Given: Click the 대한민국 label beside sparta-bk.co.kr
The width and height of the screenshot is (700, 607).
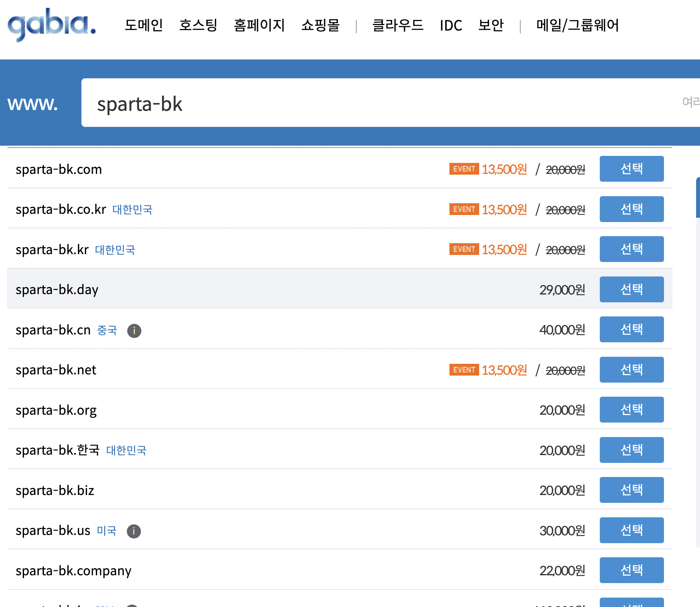Looking at the screenshot, I should (132, 210).
